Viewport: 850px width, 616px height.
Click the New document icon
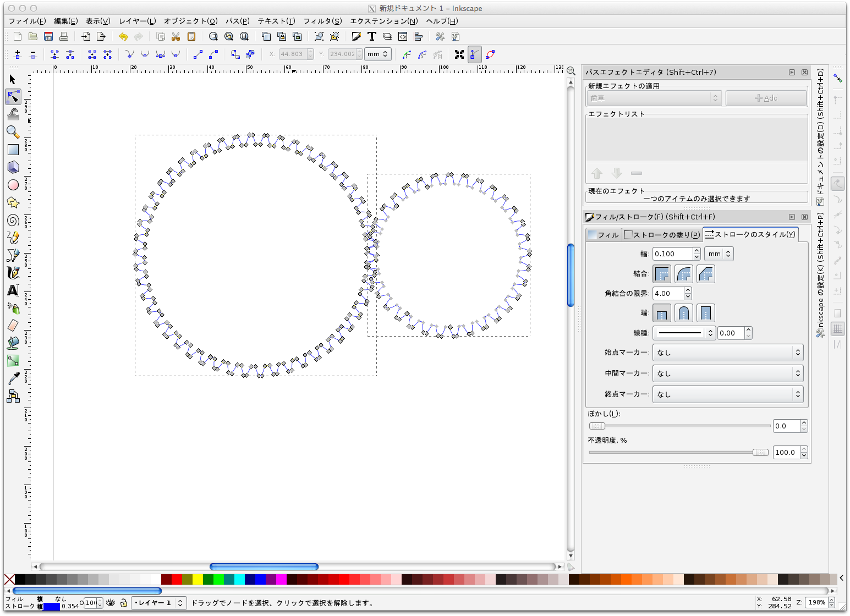(18, 36)
